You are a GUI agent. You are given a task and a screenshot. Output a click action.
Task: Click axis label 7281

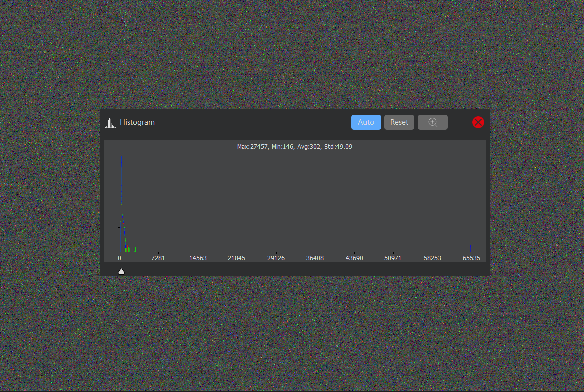pyautogui.click(x=158, y=258)
